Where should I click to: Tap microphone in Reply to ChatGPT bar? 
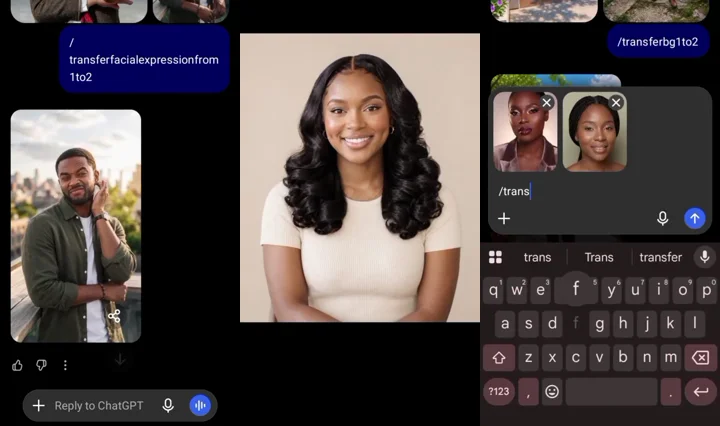tap(168, 405)
